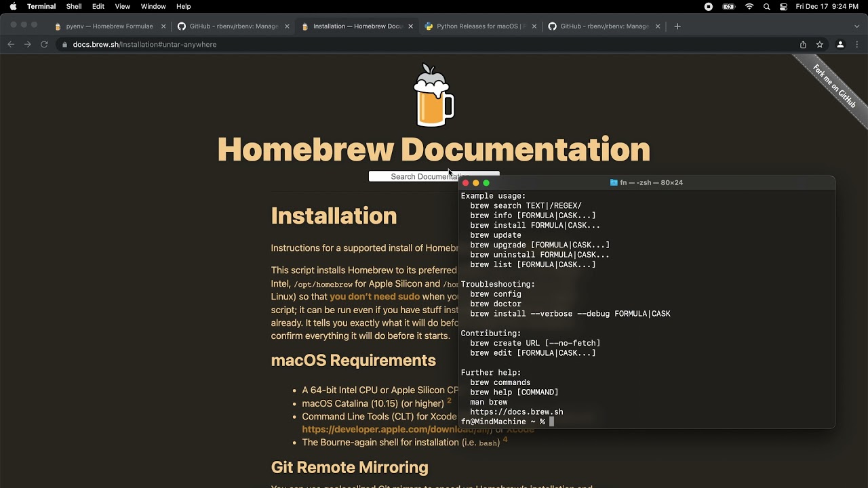Image resolution: width=868 pixels, height=488 pixels.
Task: Click the macOS Requirements heading
Action: tap(353, 360)
